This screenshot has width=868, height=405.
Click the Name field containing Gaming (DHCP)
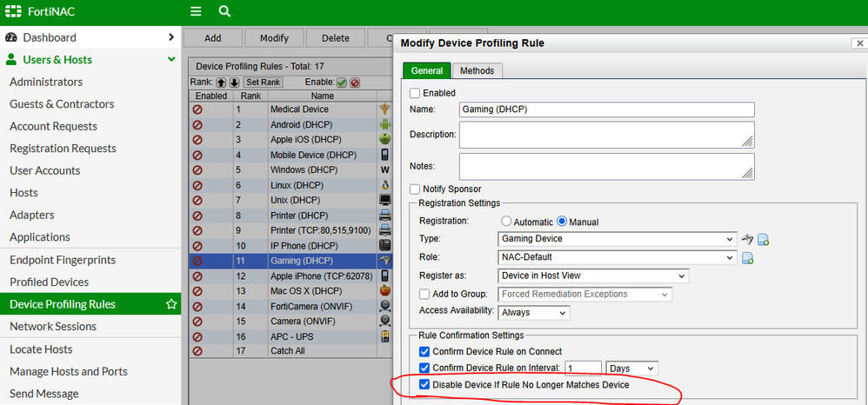pos(607,110)
